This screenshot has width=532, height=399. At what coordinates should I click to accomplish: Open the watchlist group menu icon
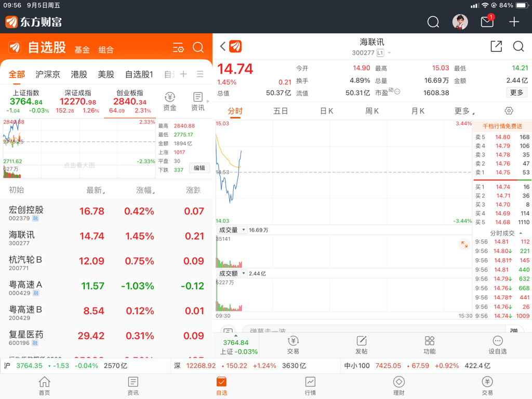[x=200, y=74]
